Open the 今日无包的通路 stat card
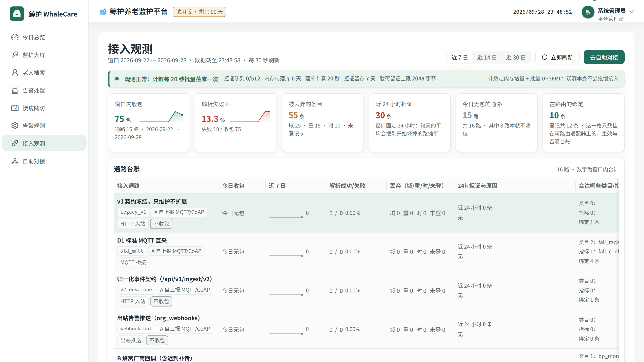 click(x=496, y=122)
